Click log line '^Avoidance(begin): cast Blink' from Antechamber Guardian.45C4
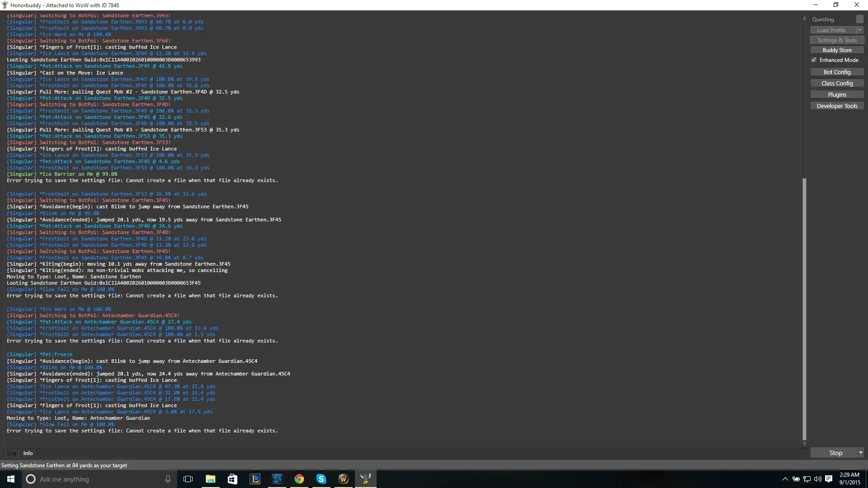Screen dimensions: 868x488 coord(132,361)
